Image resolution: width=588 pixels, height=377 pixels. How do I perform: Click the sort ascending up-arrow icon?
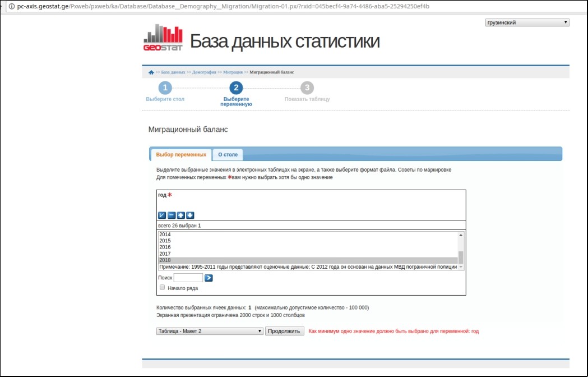click(x=181, y=215)
